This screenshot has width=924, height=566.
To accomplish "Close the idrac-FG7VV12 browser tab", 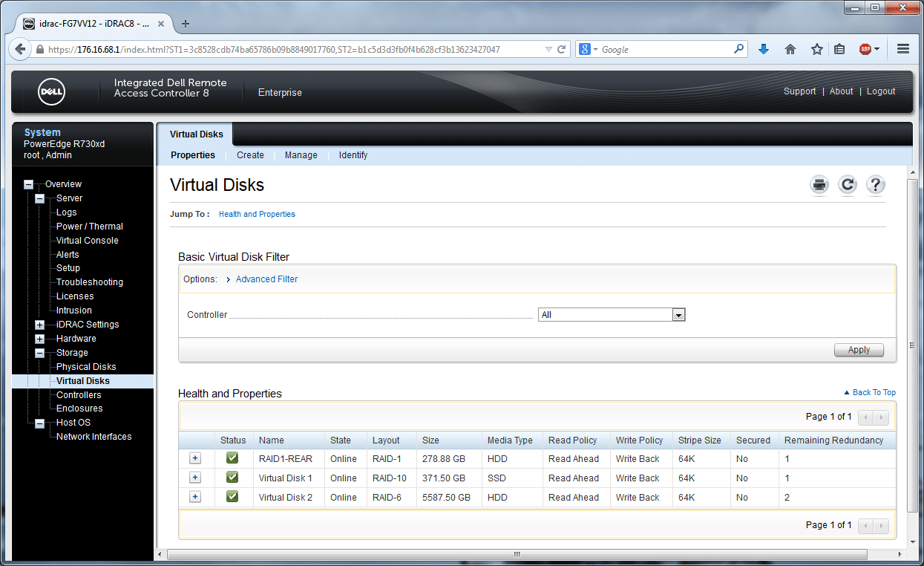I will click(161, 23).
